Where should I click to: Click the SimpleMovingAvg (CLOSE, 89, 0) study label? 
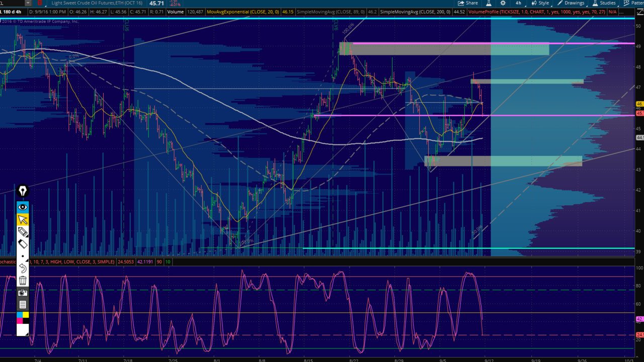click(331, 12)
